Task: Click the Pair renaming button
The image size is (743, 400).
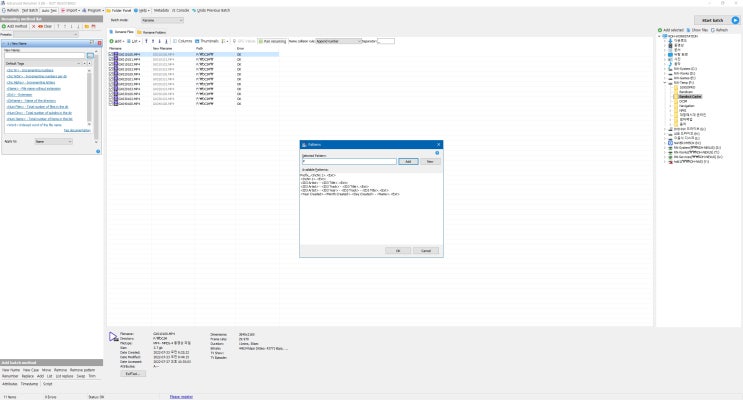Action: 272,41
